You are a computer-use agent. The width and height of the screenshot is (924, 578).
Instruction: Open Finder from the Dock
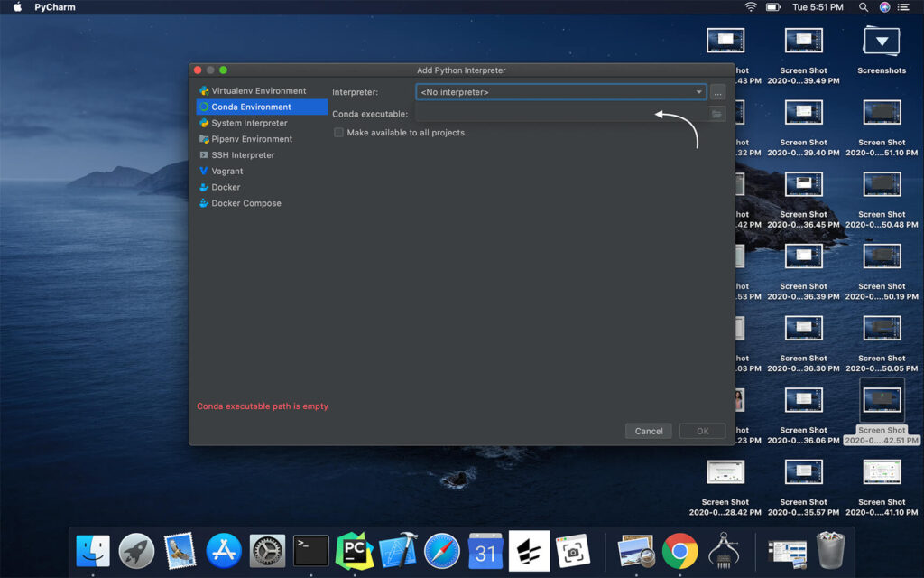93,552
